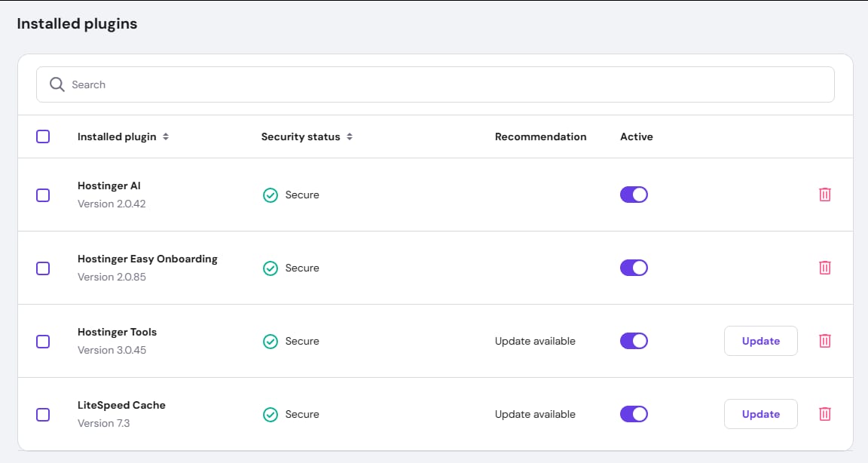Delete the Hostinger AI plugin via trash icon
This screenshot has height=463, width=868.
click(x=825, y=195)
